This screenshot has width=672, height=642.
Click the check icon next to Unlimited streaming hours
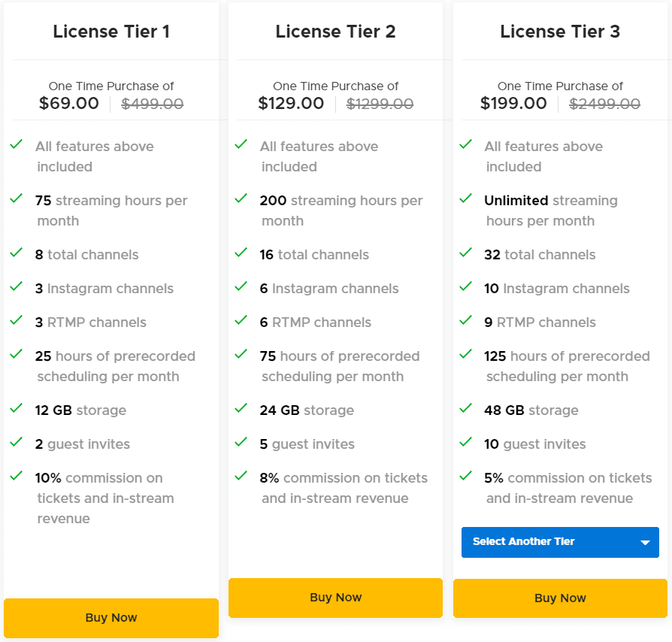click(x=465, y=198)
